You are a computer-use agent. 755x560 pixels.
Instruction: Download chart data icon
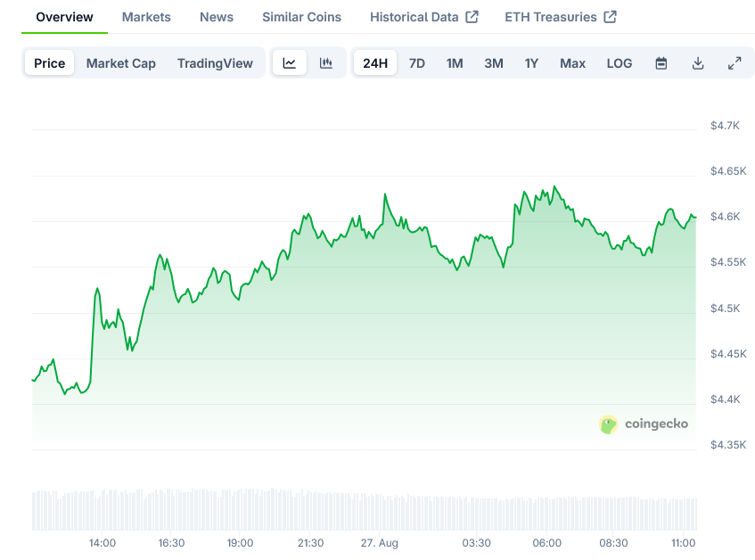(x=698, y=63)
